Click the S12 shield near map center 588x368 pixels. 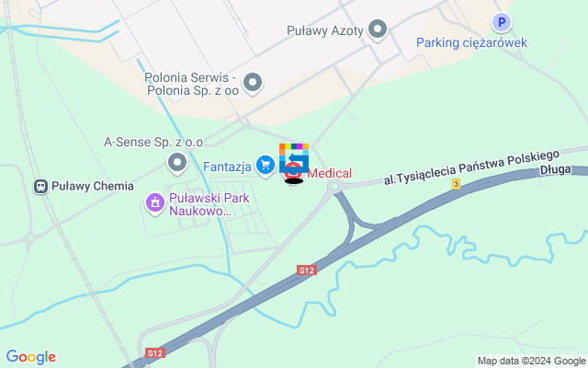[x=307, y=270]
